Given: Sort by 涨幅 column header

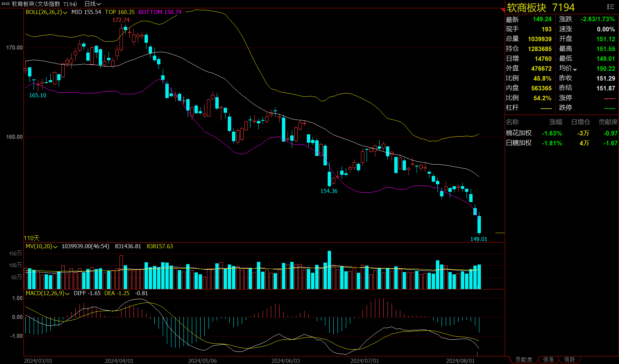Looking at the screenshot, I should click(555, 122).
